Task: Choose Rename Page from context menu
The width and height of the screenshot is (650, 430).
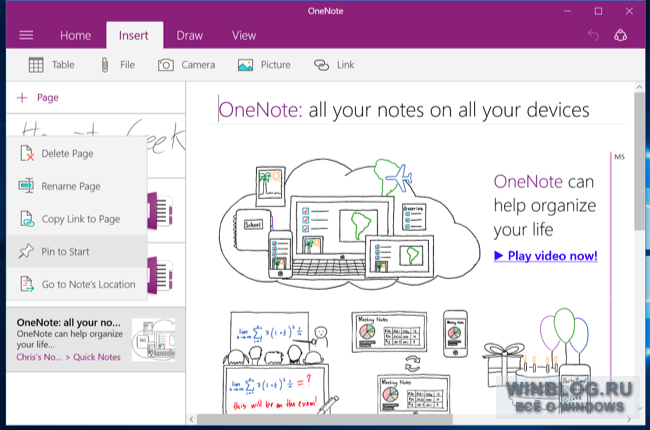Action: [77, 186]
